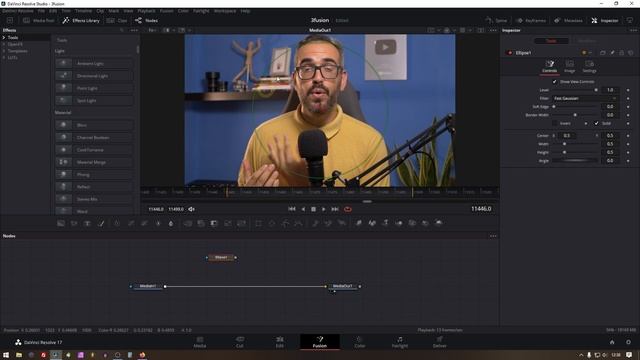Toggle loop playback
This screenshot has width=640, height=360.
[348, 209]
